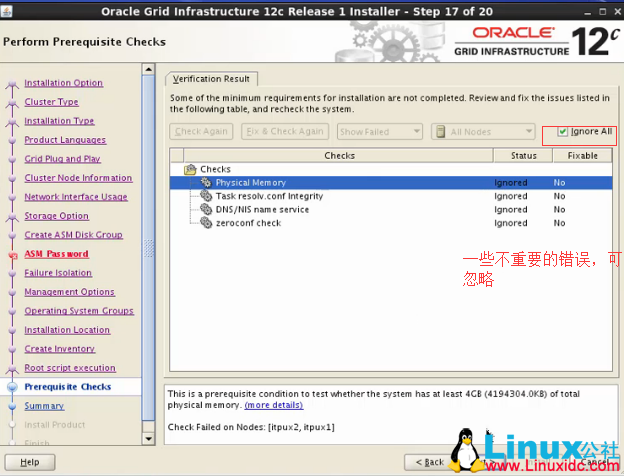Click Ignored status of DNS/NIS name service
Viewport: 624px width, 476px height.
click(x=511, y=209)
